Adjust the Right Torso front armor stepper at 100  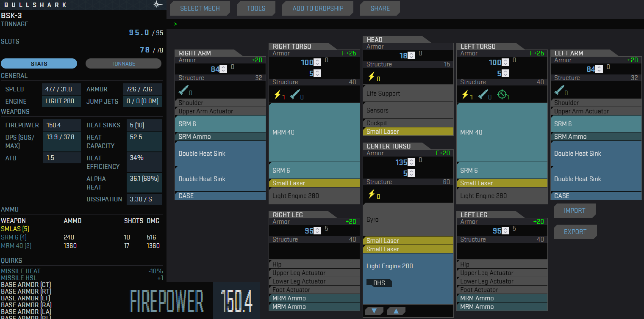pos(317,63)
